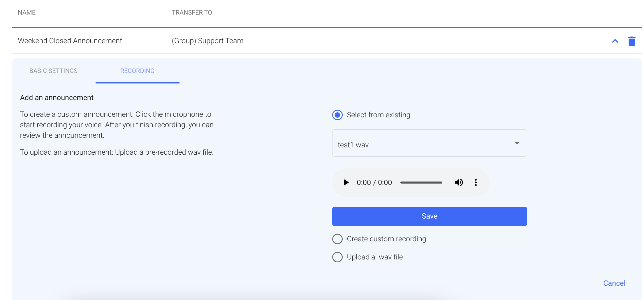644x300 pixels.
Task: Choose 'Upload a .wav file' radio option
Action: click(x=337, y=257)
